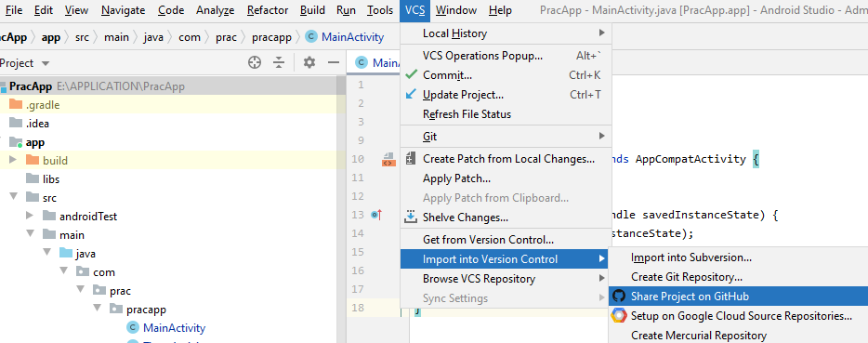This screenshot has height=343, width=868.
Task: Choose Create Git Repository
Action: [x=739, y=276]
